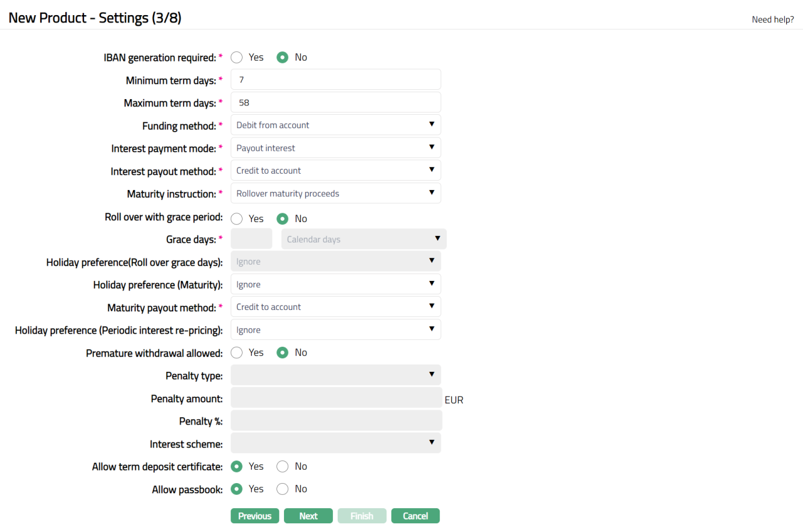Expand the Maturity instruction dropdown
The image size is (803, 532).
[335, 193]
